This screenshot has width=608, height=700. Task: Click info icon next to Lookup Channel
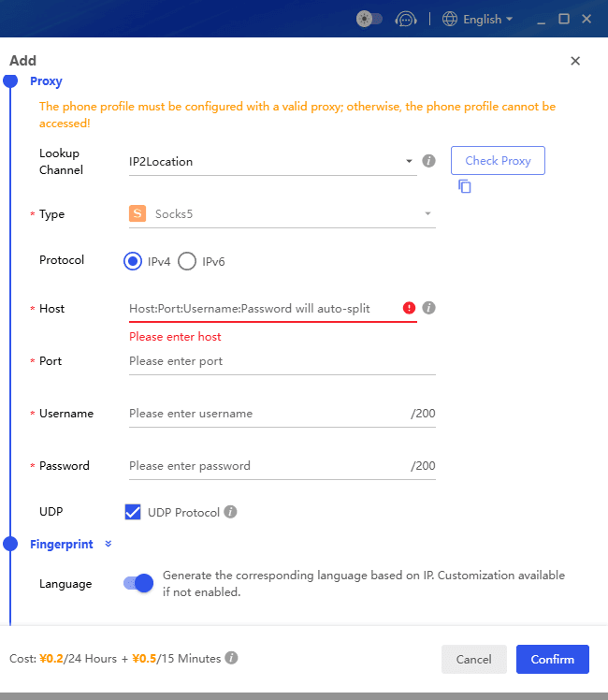428,161
